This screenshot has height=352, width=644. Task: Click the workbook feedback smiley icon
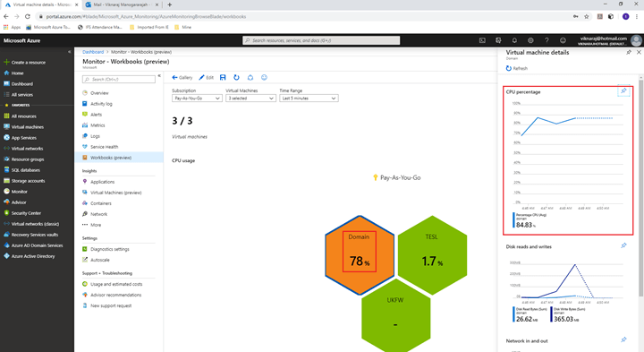click(x=264, y=77)
